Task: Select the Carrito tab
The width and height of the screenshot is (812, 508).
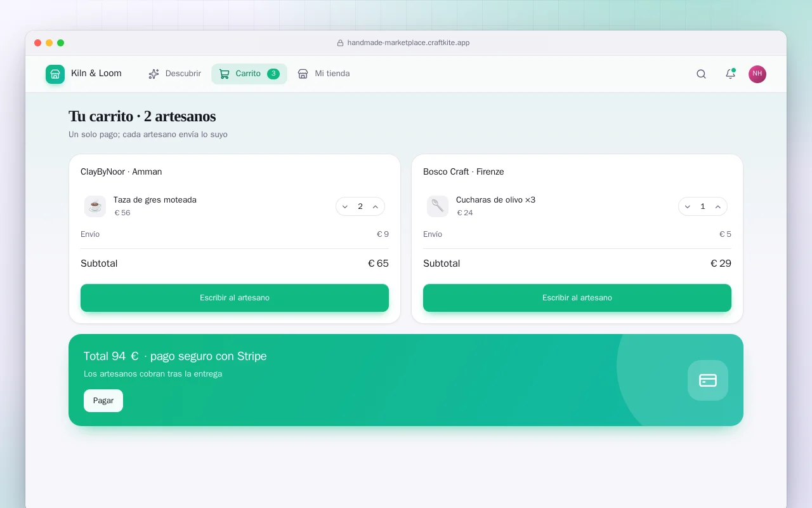Action: (x=249, y=74)
